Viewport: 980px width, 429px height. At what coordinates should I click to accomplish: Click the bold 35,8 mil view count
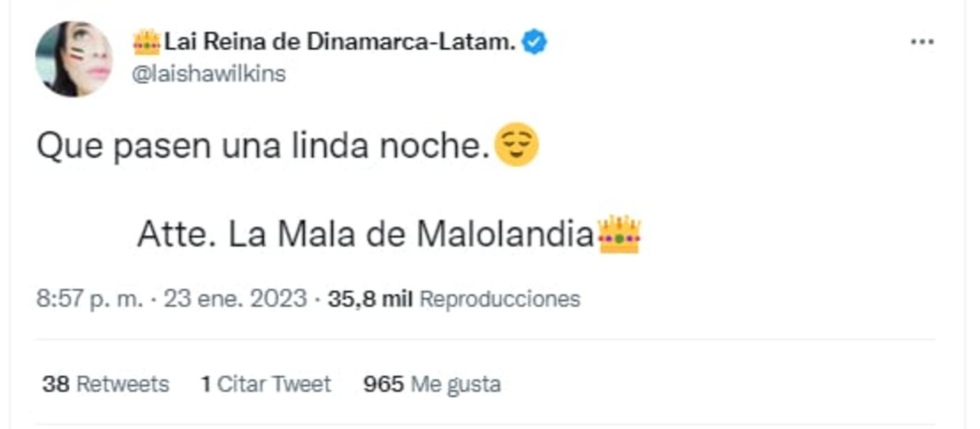[370, 299]
